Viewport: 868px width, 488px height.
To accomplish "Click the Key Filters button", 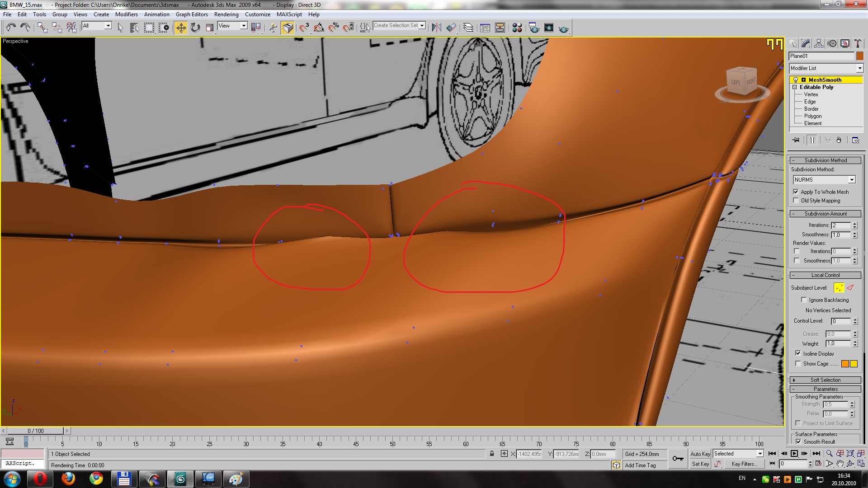I will (744, 464).
